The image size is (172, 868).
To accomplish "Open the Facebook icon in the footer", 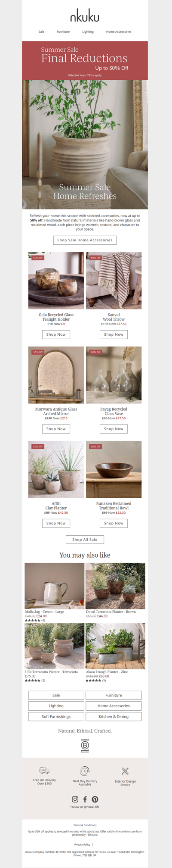I will 85,799.
